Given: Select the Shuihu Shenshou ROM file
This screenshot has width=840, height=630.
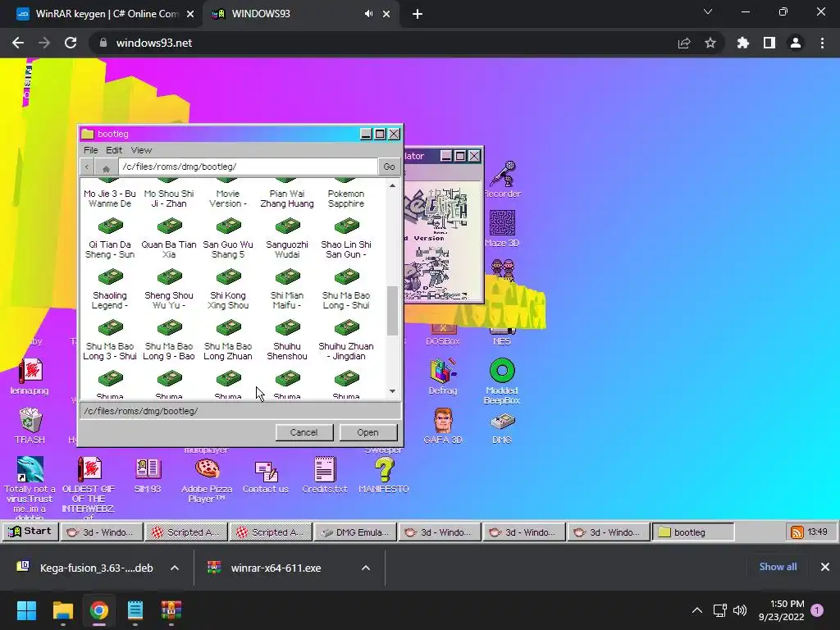Looking at the screenshot, I should [x=287, y=340].
